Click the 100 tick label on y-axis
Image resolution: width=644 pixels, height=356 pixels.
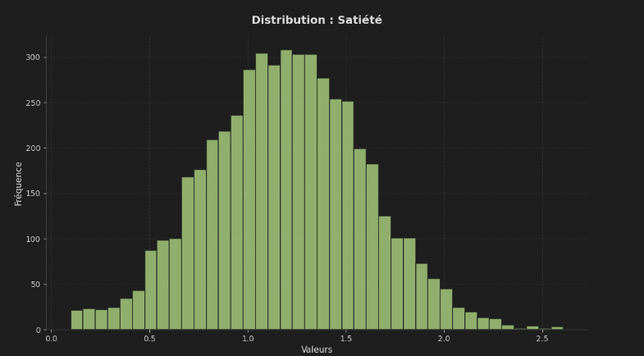33,240
